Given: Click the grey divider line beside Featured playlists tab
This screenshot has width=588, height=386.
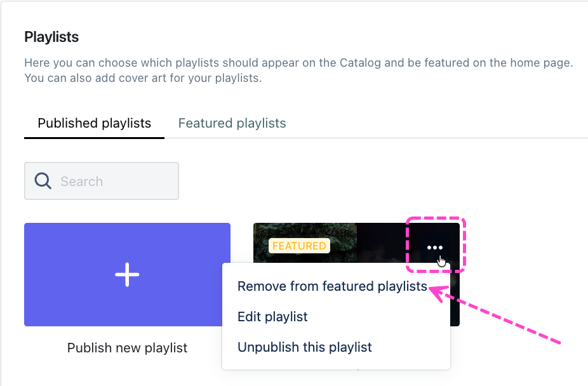Looking at the screenshot, I should tap(437, 138).
